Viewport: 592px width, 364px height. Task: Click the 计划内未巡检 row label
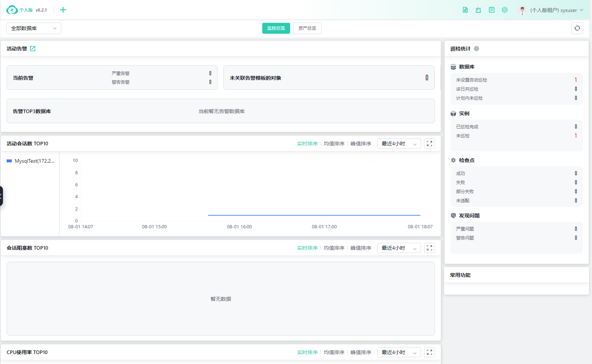click(x=469, y=98)
